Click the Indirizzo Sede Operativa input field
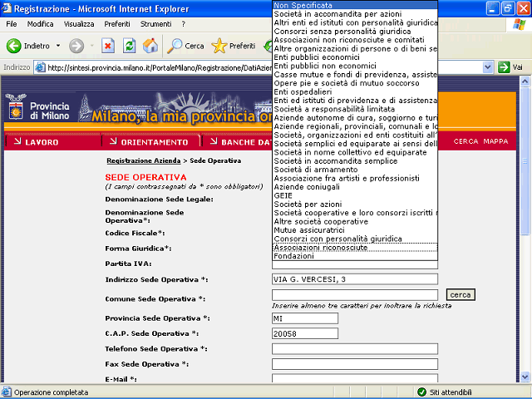The image size is (532, 399). [355, 279]
